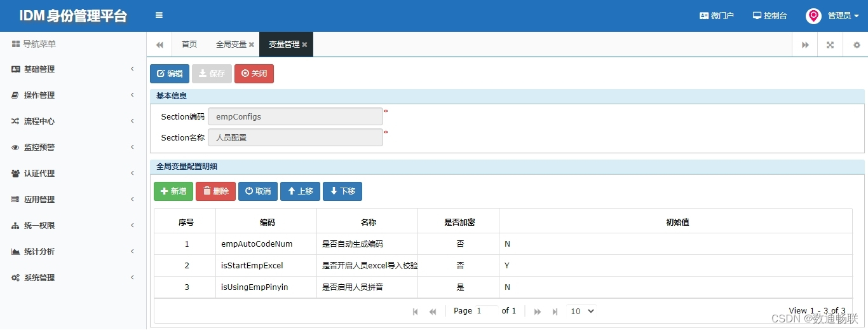Viewport: 868px width, 330px height.
Task: Open the 统一权限 menu
Action: click(x=39, y=226)
